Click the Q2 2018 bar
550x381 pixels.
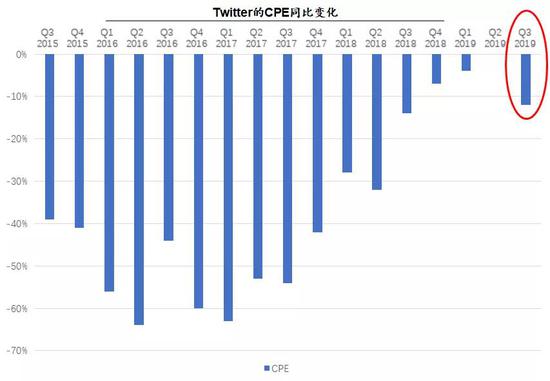click(377, 122)
